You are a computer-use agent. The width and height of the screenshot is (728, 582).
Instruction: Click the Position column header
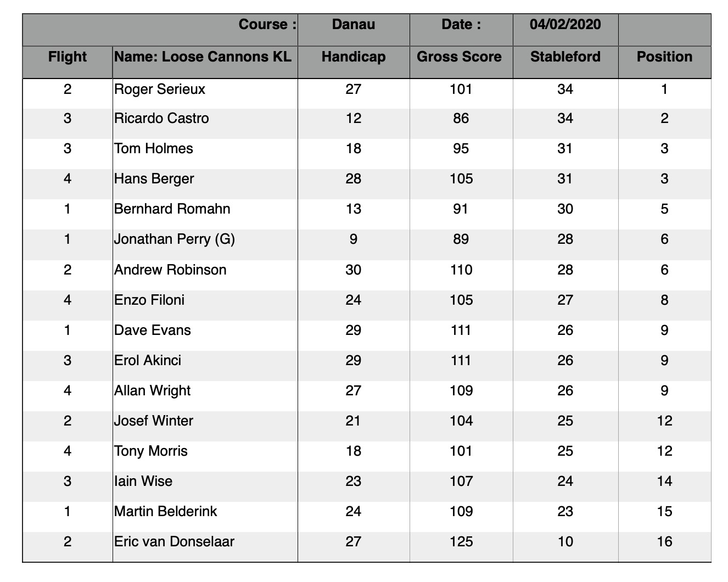pos(664,57)
